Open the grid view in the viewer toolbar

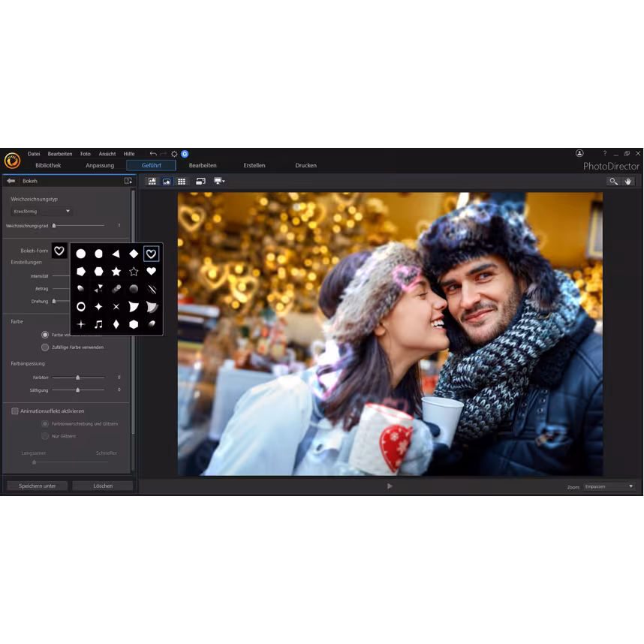click(182, 181)
